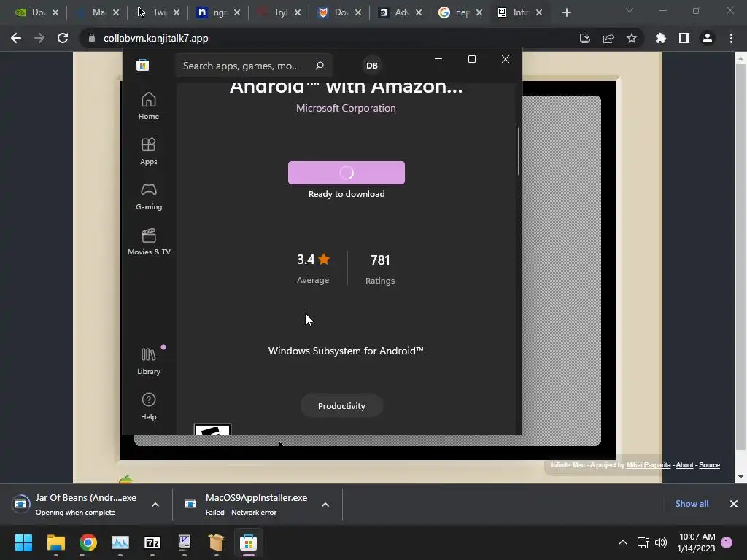Image resolution: width=747 pixels, height=560 pixels.
Task: Open a new Chrome tab
Action: point(566,12)
